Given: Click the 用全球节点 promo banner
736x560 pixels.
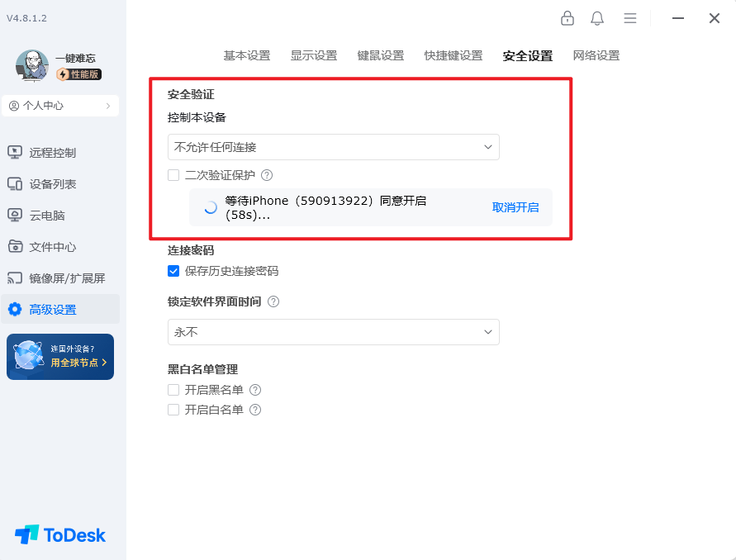Looking at the screenshot, I should click(60, 357).
